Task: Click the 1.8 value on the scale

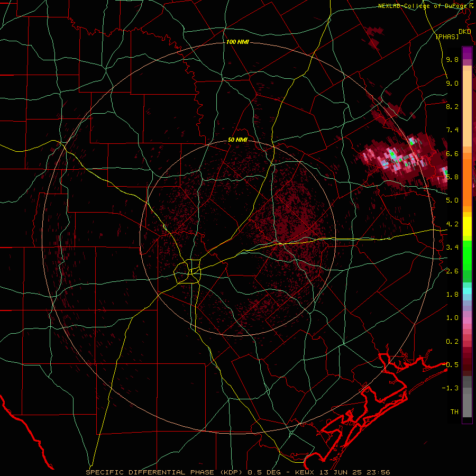Action: 452,295
